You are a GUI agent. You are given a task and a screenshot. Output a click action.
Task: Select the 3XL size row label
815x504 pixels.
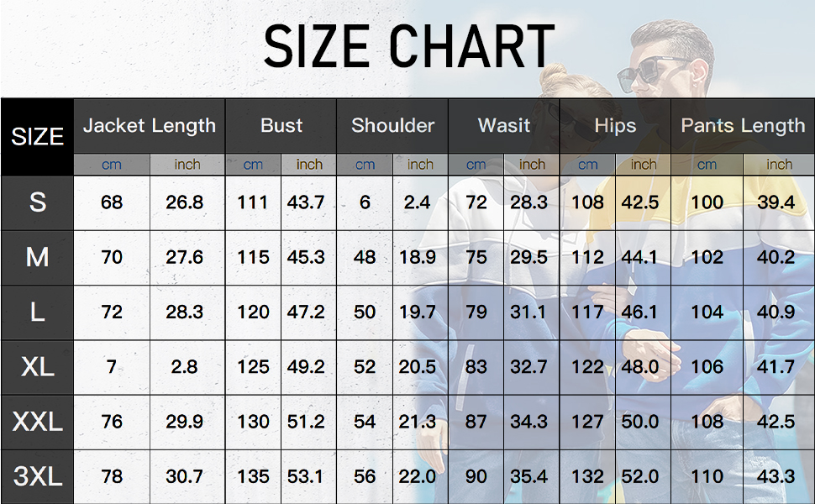37,476
